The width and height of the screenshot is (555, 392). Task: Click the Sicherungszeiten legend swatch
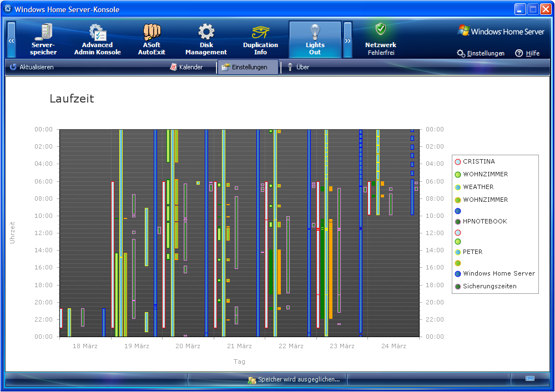pyautogui.click(x=458, y=286)
